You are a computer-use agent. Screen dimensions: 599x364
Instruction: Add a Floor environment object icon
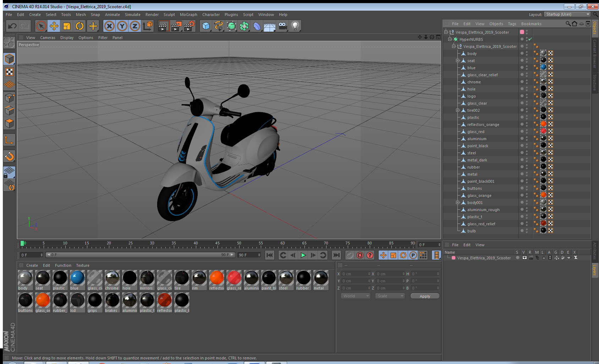click(x=270, y=26)
